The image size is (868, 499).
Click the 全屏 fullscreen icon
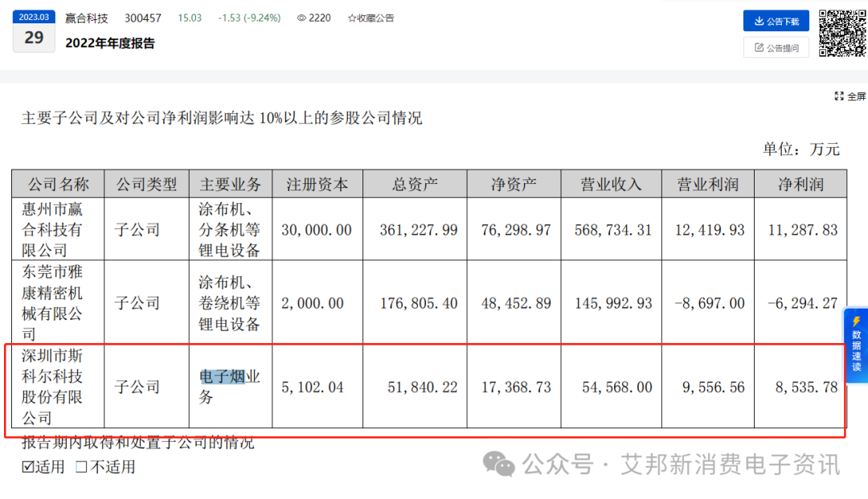click(x=839, y=96)
